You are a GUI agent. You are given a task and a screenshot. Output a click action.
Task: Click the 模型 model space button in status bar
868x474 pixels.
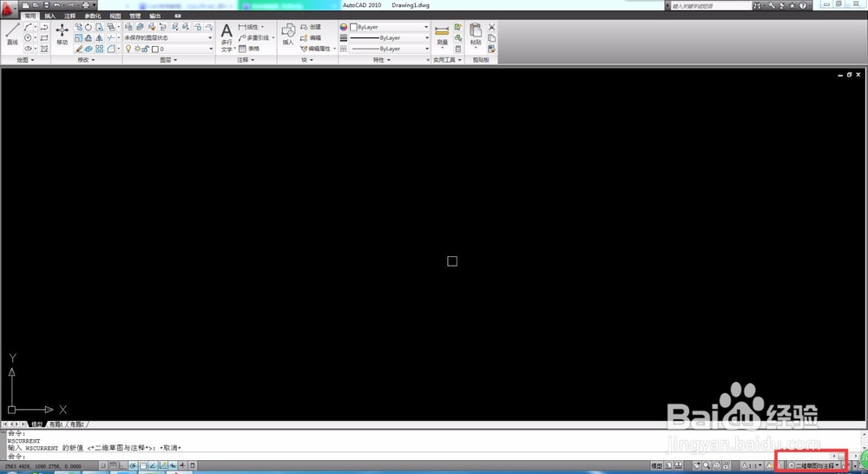point(656,465)
